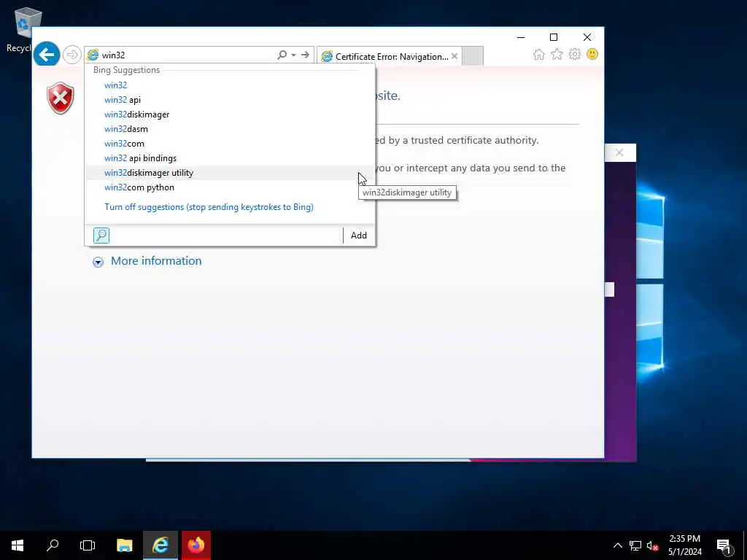Screen dimensions: 747x560
Task: Open network status tray icon
Action: (635, 545)
